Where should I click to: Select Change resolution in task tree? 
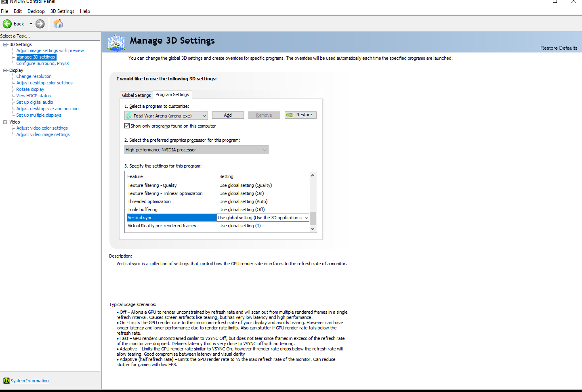pyautogui.click(x=34, y=76)
